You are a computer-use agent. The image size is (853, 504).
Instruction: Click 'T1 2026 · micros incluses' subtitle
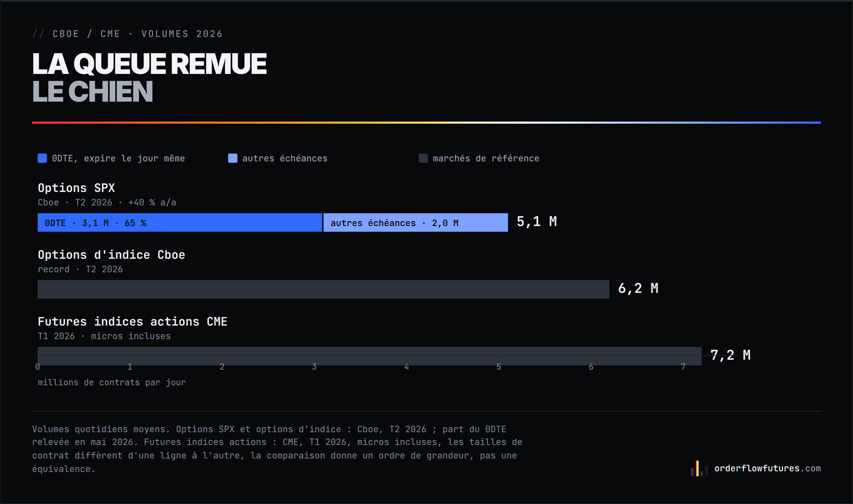coord(104,336)
